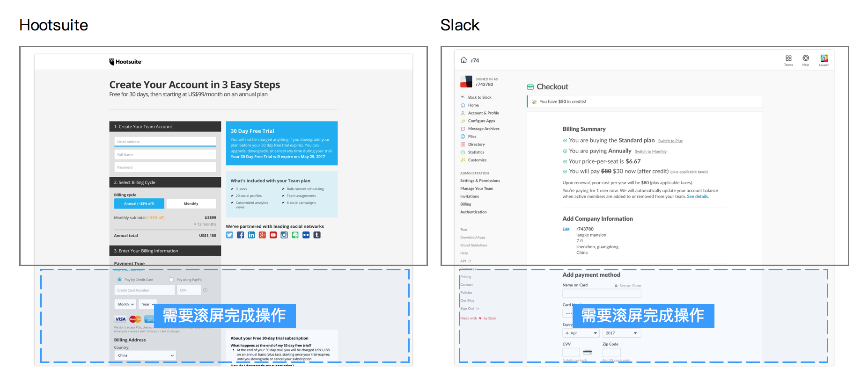Click the Twitter partner network icon
The width and height of the screenshot is (868, 390).
[229, 235]
